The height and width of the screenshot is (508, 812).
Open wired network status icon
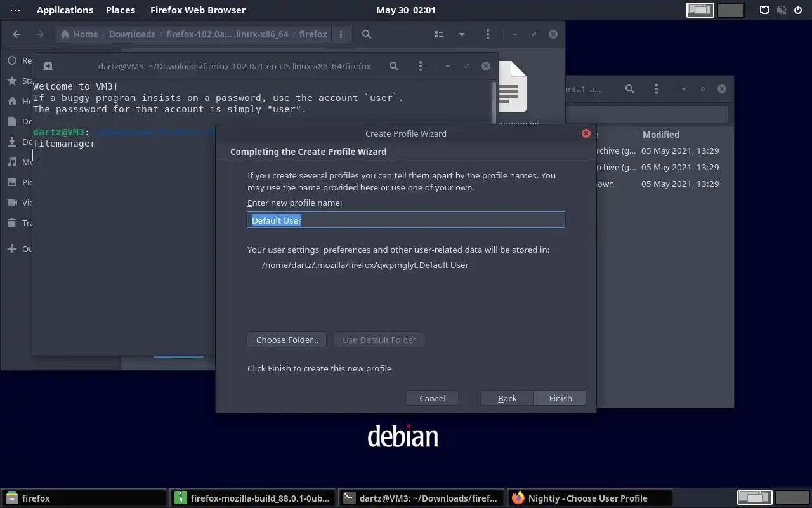coord(765,10)
